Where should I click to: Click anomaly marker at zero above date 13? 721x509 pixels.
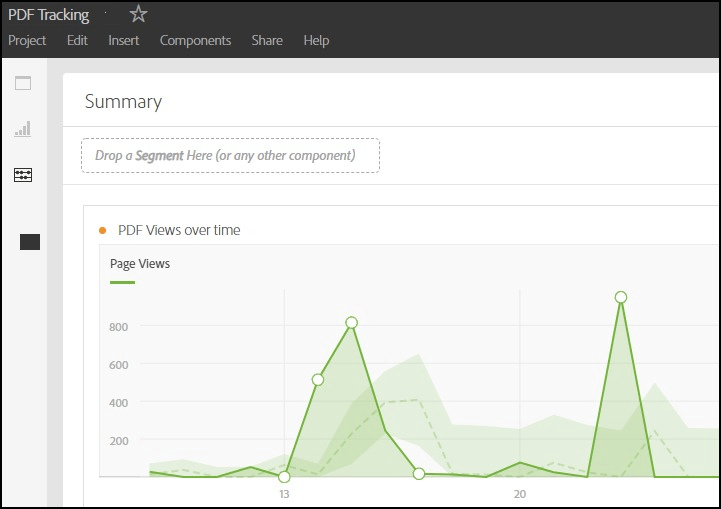coord(284,477)
